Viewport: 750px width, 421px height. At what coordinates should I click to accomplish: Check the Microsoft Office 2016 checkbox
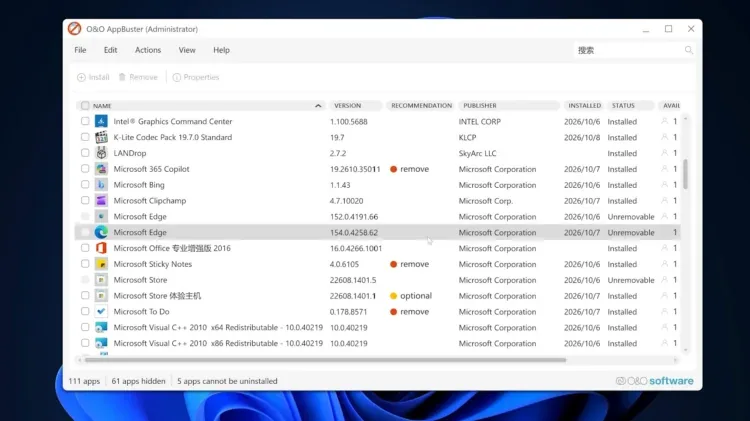tap(85, 248)
